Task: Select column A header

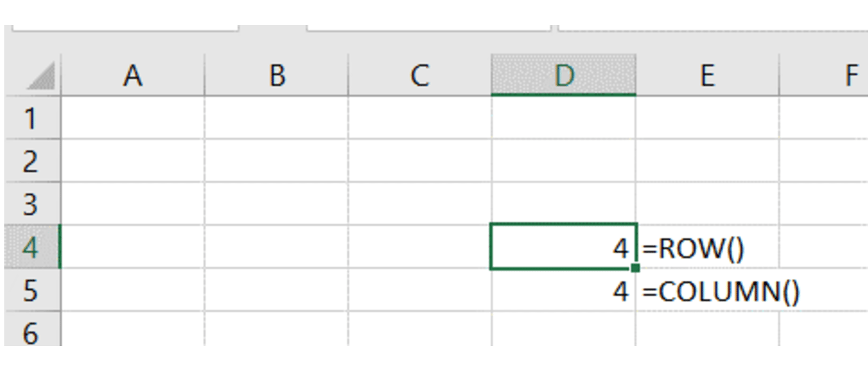Action: [x=133, y=75]
